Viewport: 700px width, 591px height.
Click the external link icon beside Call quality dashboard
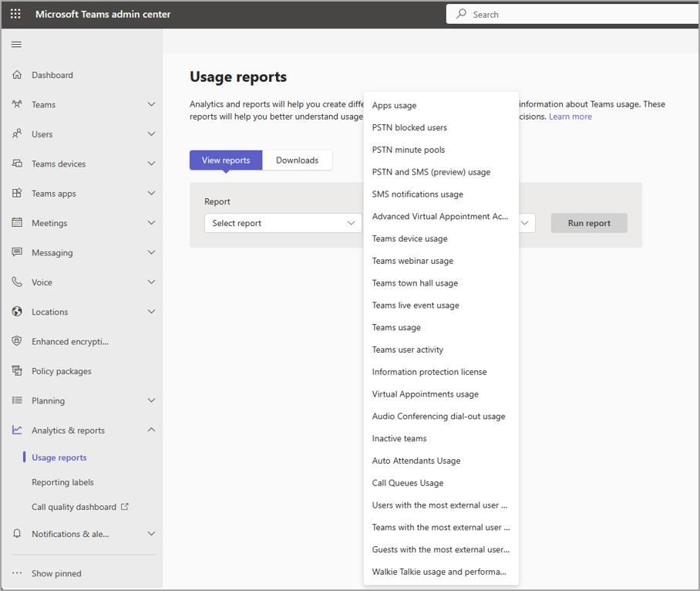coord(125,507)
